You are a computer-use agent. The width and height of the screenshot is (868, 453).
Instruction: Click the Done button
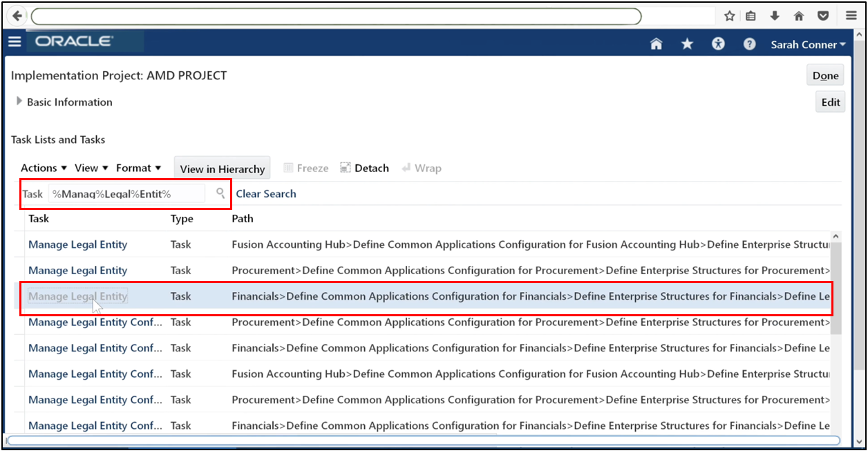tap(824, 75)
